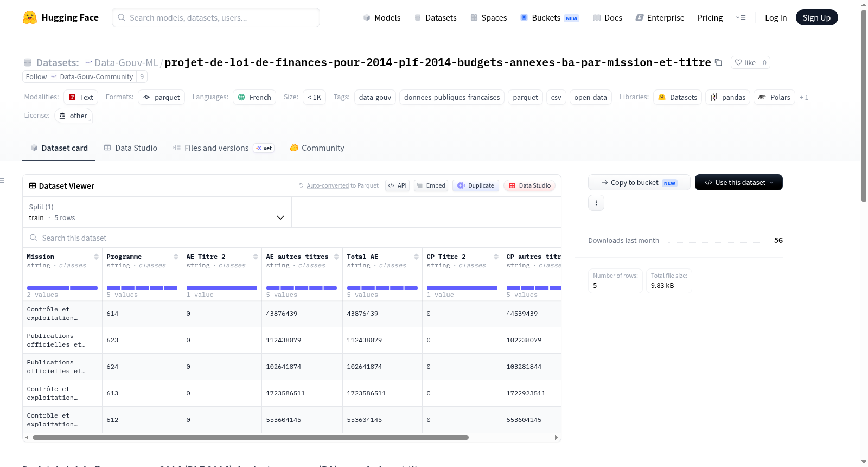Go to Models in top navigation
This screenshot has height=467, width=868.
pos(382,17)
